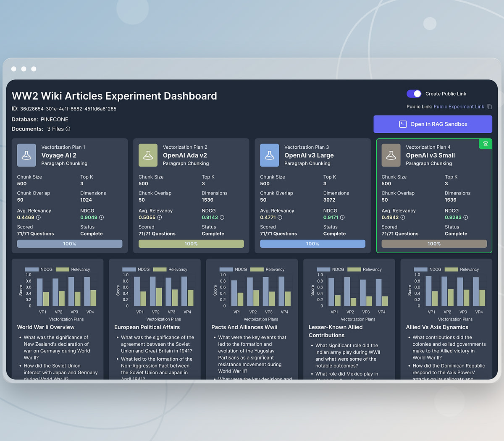
Task: Select the Lesser-Known Allied Contributions heading
Action: (336, 331)
